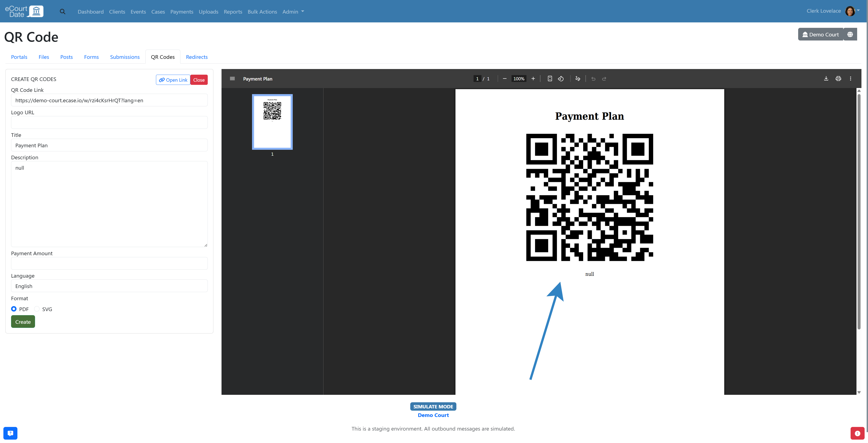Click into the Description textarea
Viewport: 868px width, 443px height.
[109, 204]
